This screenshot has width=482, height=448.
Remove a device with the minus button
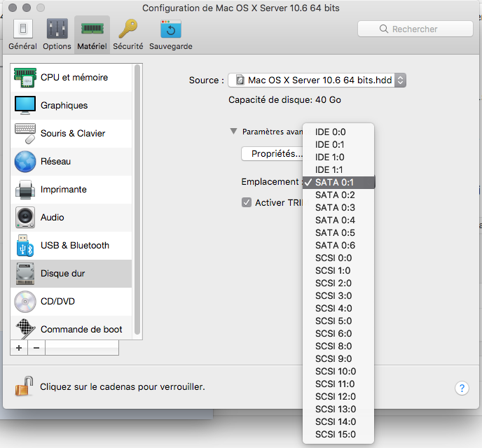(36, 348)
